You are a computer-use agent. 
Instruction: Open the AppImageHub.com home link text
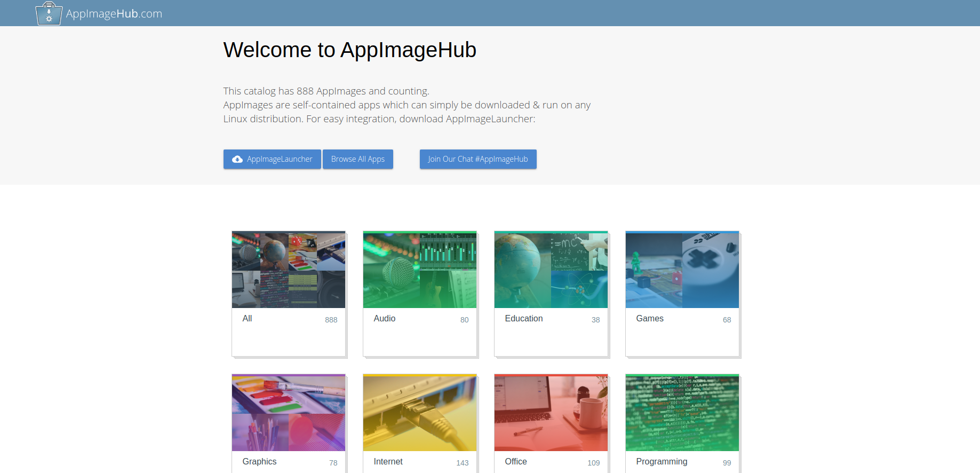tap(114, 14)
